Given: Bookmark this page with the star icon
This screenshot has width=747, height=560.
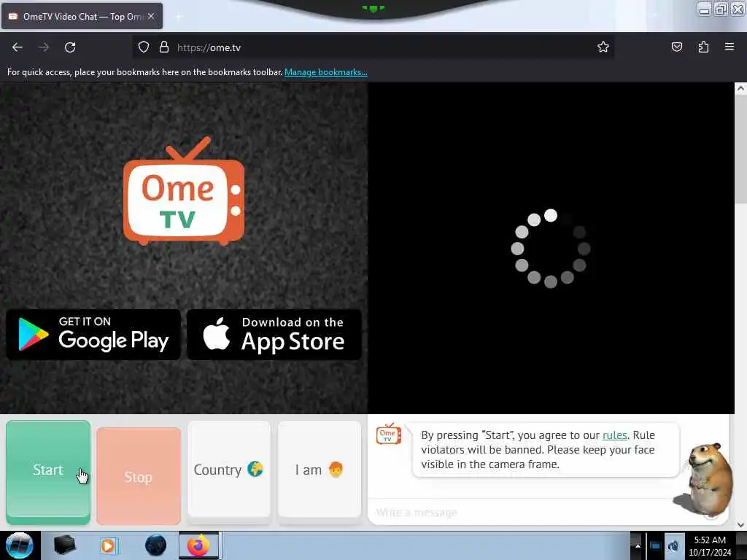Looking at the screenshot, I should (603, 47).
